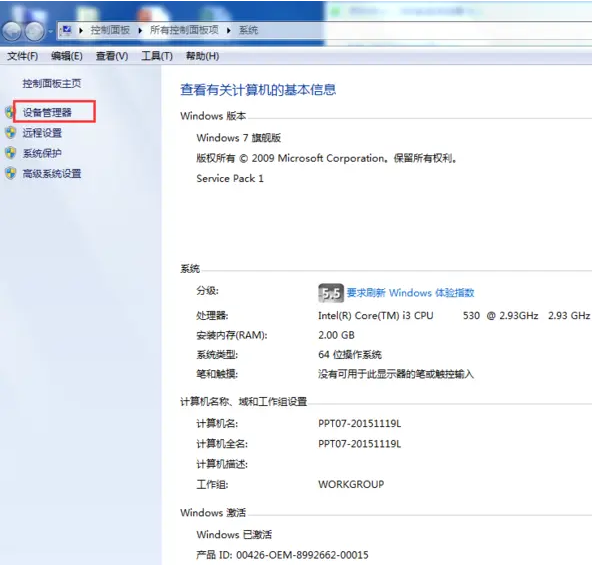Click the 5.5 experience index badge

point(331,293)
